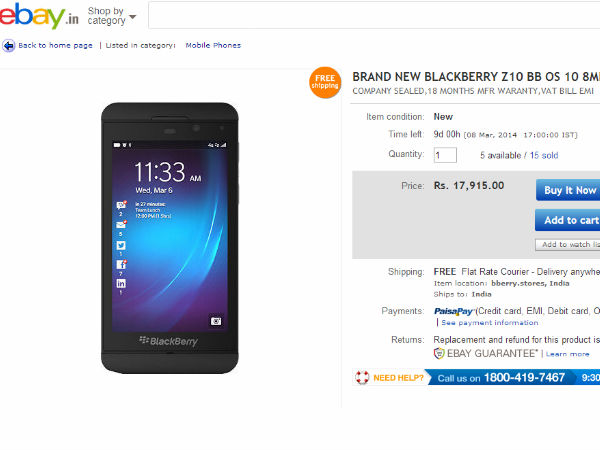The height and width of the screenshot is (450, 600).
Task: Click the Quantity input box
Action: [445, 155]
